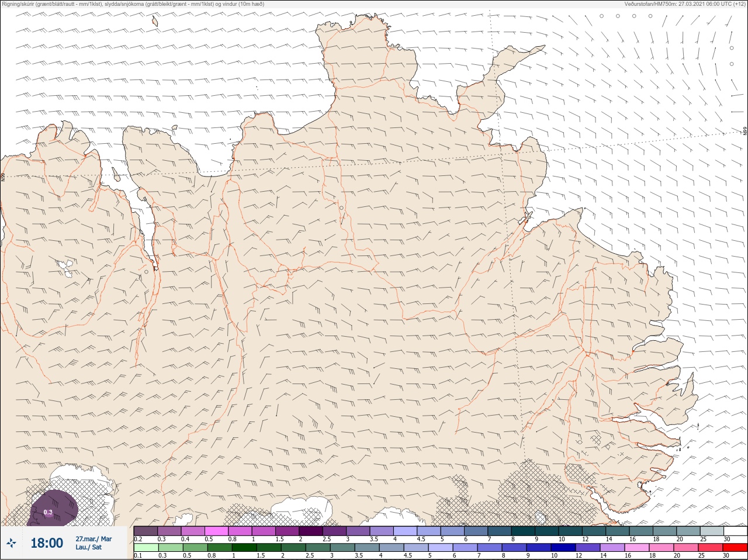The width and height of the screenshot is (748, 560).
Task: Click the N66 latitude label on the right edge
Action: pos(745,132)
